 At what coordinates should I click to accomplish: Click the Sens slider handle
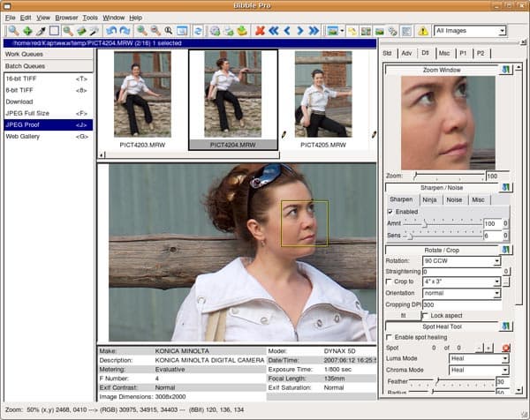[411, 236]
